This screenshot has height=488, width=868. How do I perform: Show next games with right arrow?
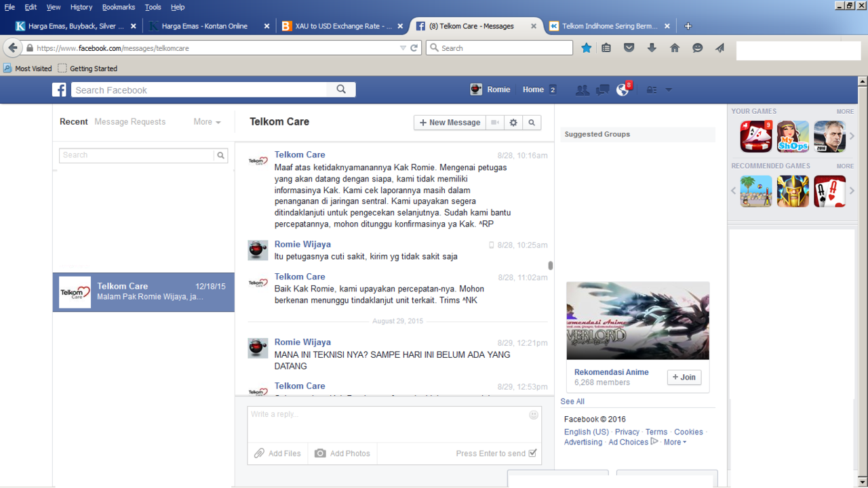pyautogui.click(x=852, y=136)
